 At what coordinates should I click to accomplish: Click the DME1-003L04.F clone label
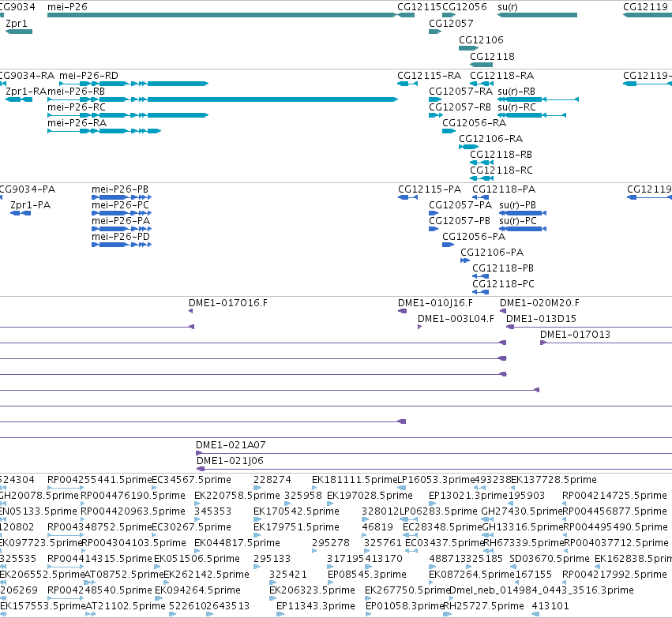pos(456,319)
